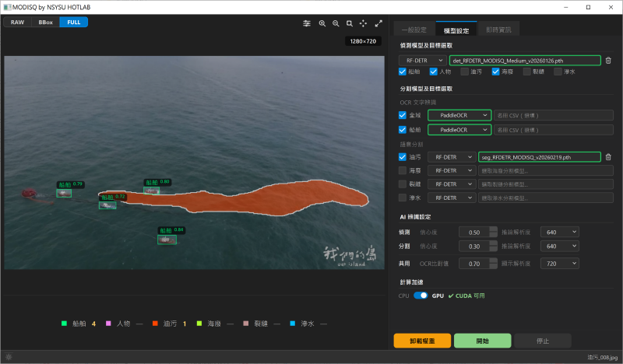Uncheck 海廢 in detection target row
This screenshot has width=623, height=364.
pyautogui.click(x=495, y=72)
